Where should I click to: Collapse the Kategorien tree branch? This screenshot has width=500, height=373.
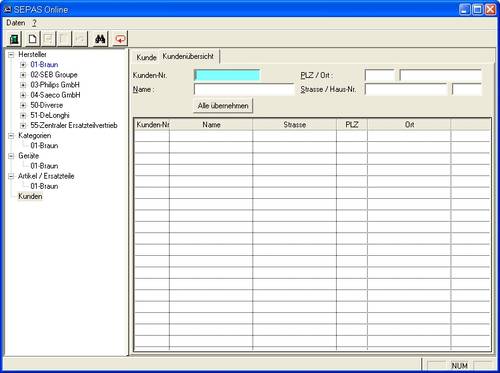(x=11, y=136)
